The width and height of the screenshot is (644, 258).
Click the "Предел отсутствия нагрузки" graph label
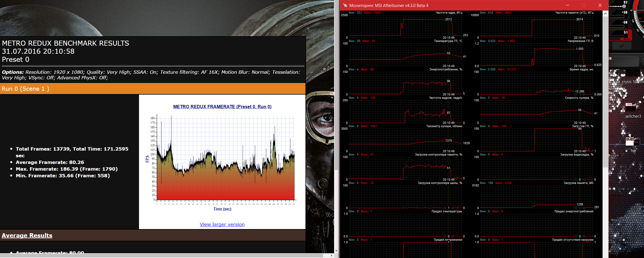573,240
